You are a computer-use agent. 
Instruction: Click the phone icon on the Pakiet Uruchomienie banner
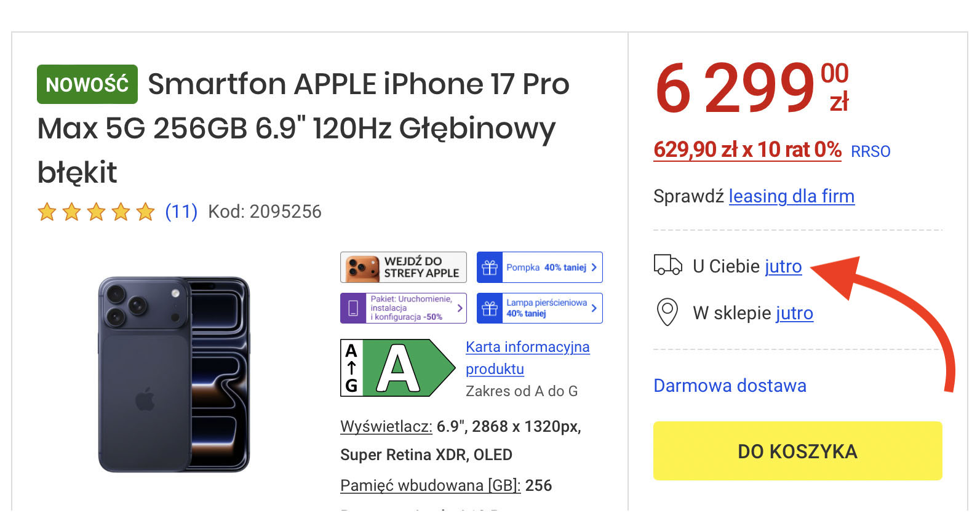click(x=352, y=308)
